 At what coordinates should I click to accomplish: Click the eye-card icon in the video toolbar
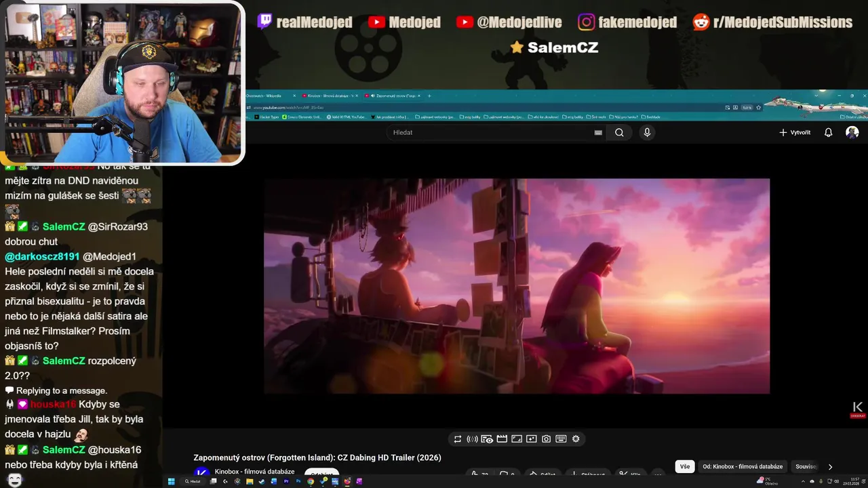tap(487, 439)
